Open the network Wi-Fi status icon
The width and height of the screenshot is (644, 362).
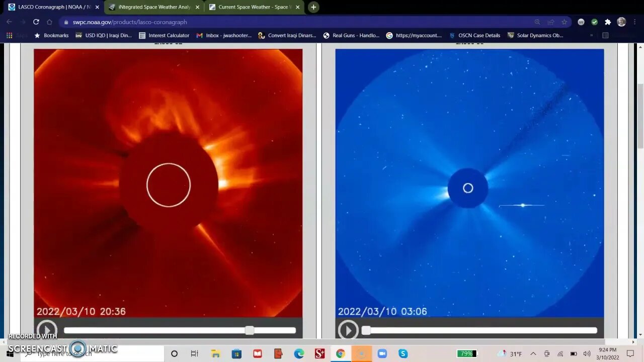click(x=560, y=354)
